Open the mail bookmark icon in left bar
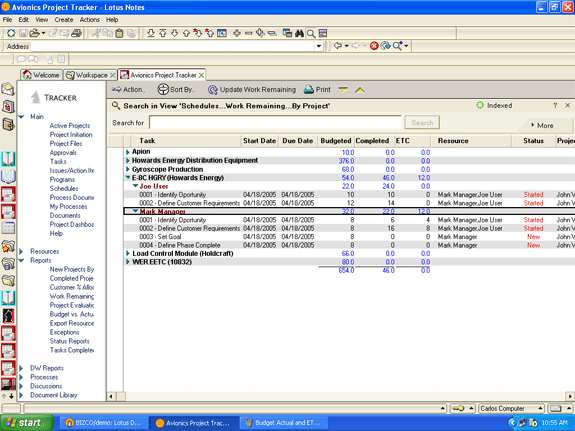Image resolution: width=575 pixels, height=431 pixels. point(8,89)
